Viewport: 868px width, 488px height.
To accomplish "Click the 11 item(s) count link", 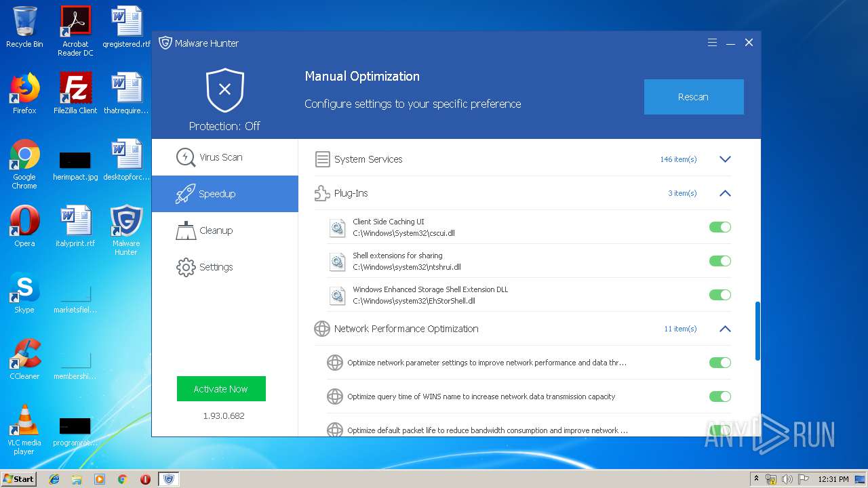I will click(x=680, y=329).
